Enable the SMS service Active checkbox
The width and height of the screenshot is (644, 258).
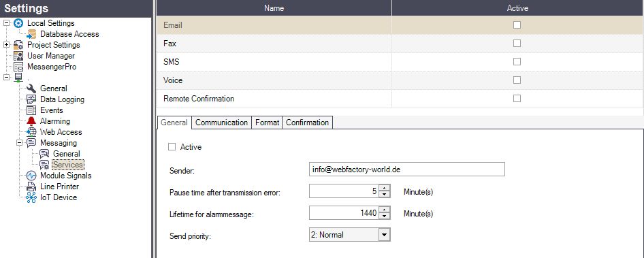517,62
